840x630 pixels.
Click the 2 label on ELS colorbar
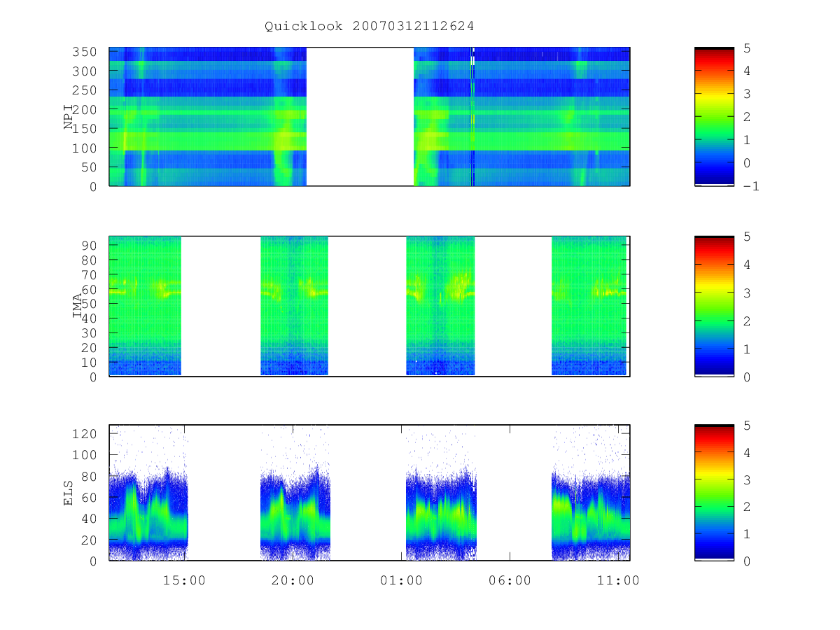tap(746, 507)
